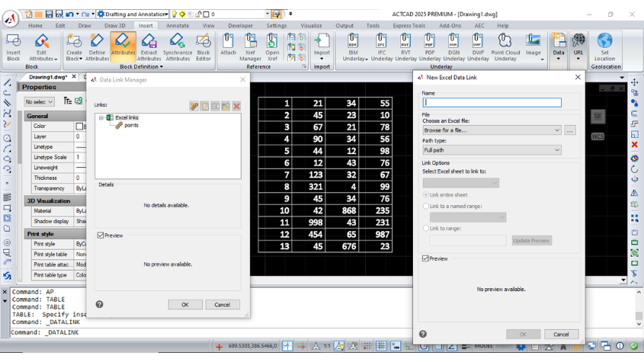644x362 pixels.
Task: Open the Data ribbon menu
Action: pos(558,46)
